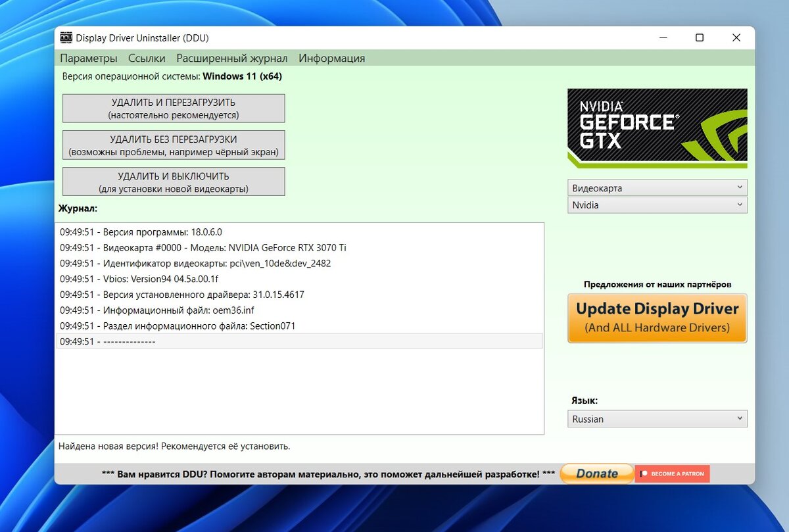Open the Nvidia vendor dropdown

pyautogui.click(x=657, y=205)
